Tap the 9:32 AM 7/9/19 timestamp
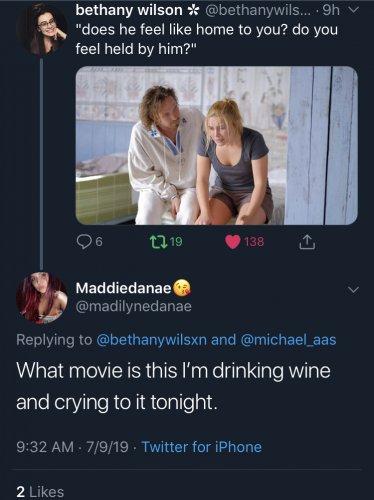 [72, 447]
